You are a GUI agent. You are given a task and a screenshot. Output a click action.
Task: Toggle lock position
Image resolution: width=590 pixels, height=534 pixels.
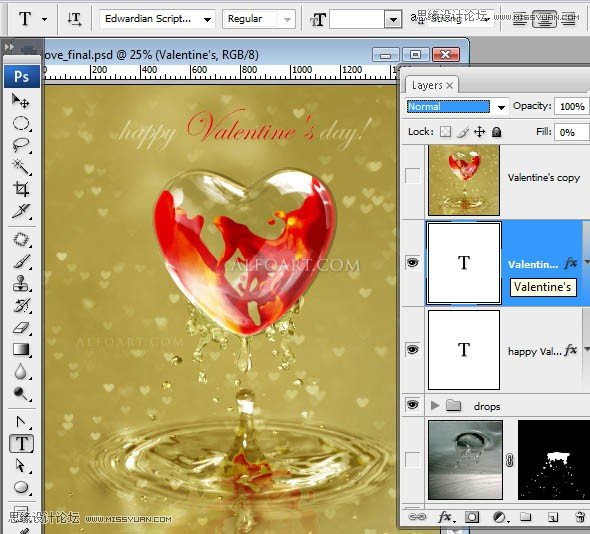pos(479,132)
